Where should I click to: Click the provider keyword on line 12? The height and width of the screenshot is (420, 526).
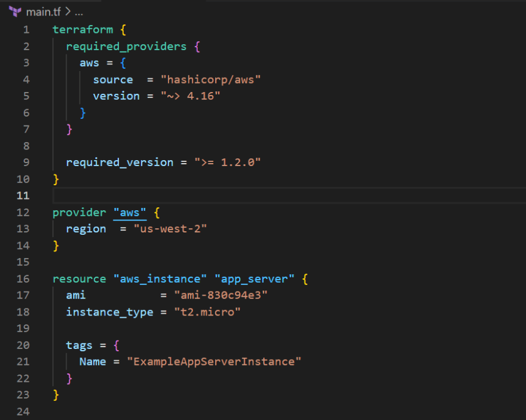(x=79, y=213)
